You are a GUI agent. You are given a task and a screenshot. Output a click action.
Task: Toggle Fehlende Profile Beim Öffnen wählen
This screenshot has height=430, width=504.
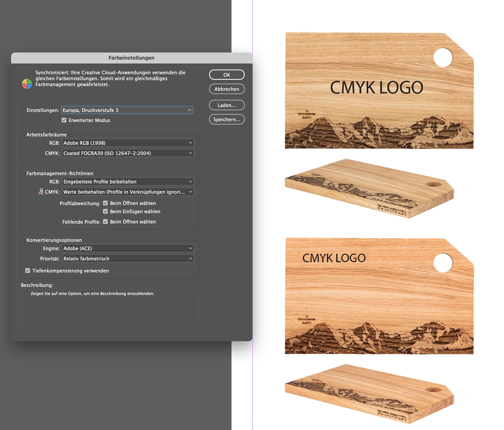coord(105,222)
